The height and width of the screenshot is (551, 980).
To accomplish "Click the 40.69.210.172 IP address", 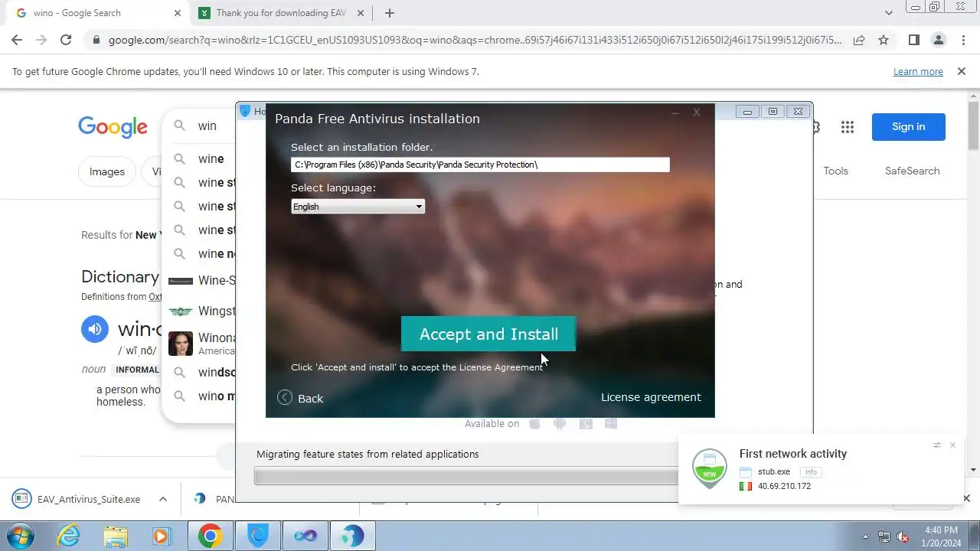I will [x=784, y=486].
